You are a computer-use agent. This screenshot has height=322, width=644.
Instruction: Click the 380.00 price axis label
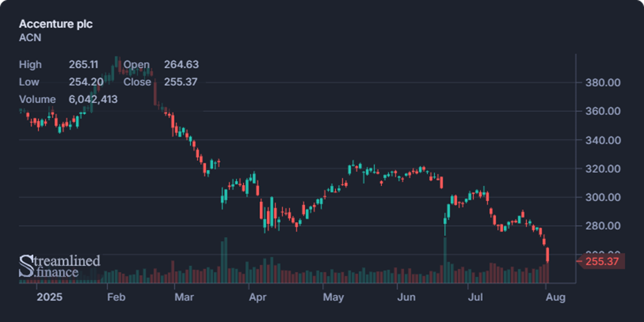[603, 83]
